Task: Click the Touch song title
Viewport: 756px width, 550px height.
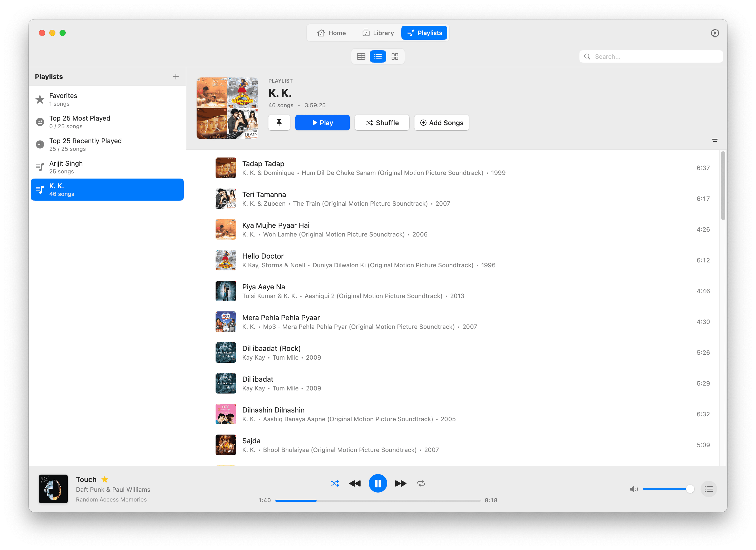Action: tap(86, 479)
